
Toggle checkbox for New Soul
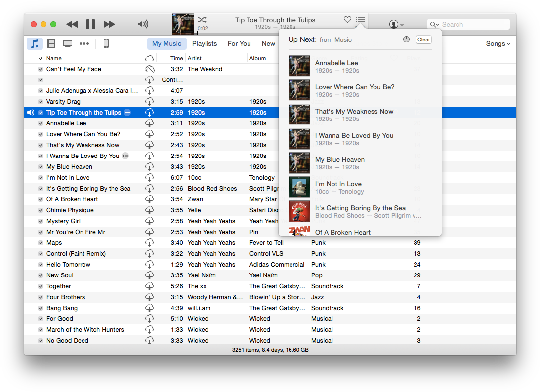(41, 275)
